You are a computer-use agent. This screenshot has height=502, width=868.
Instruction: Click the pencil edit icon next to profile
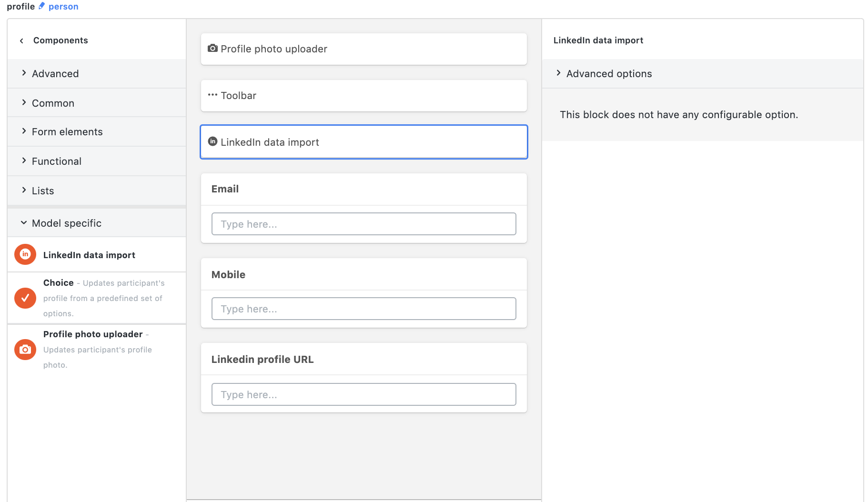pyautogui.click(x=42, y=6)
